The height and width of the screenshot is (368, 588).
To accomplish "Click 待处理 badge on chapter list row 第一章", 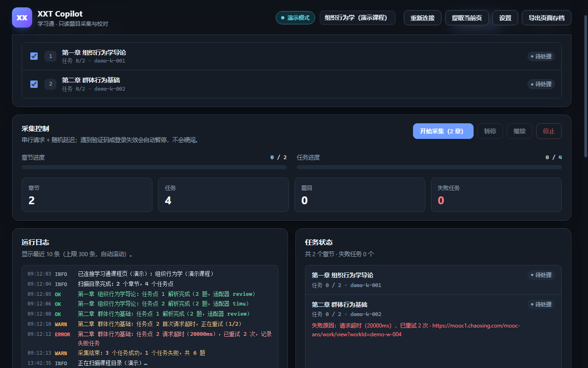I will (x=541, y=57).
